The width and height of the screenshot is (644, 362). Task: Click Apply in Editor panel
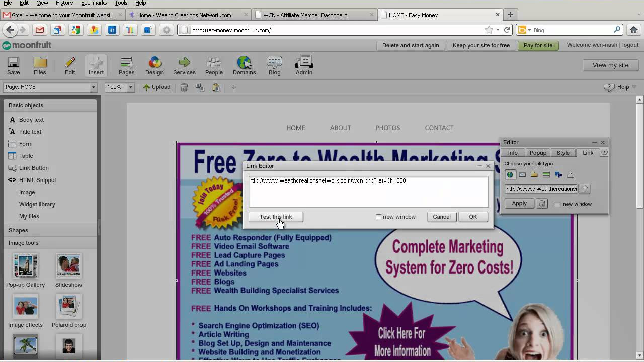click(519, 204)
